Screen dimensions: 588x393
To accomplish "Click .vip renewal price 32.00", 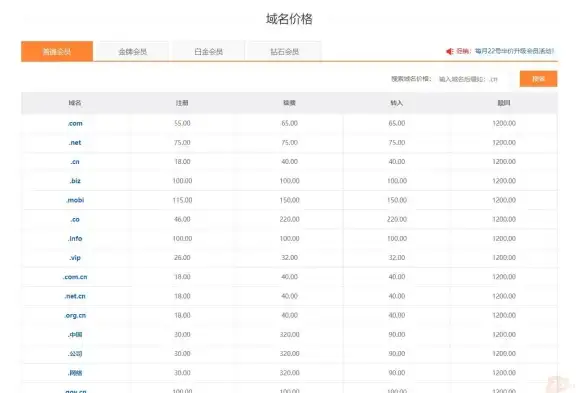I will tap(290, 258).
